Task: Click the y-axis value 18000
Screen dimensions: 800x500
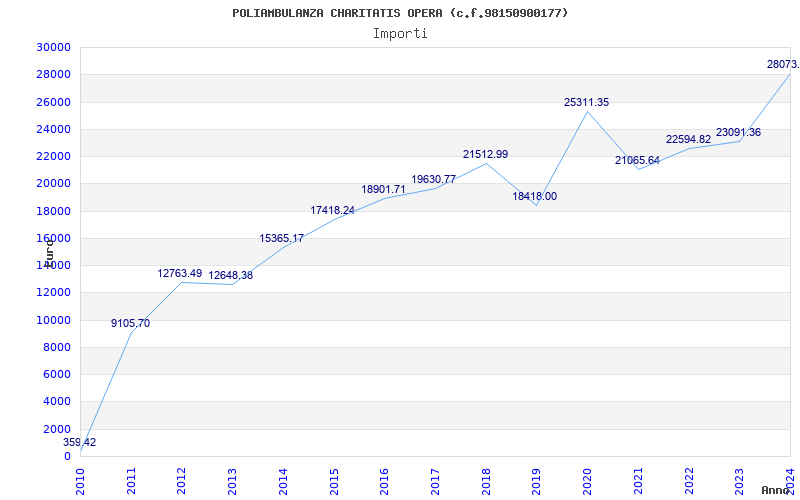Action: [x=54, y=211]
